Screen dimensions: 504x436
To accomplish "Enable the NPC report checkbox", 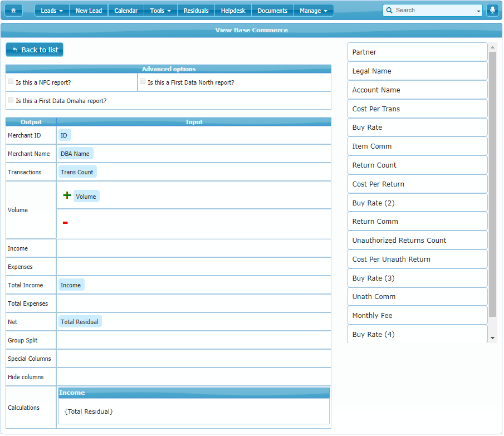I will click(x=11, y=81).
